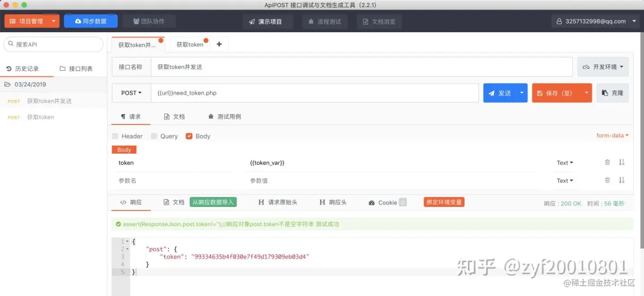
Task: Click the 绑定环境变量 button
Action: tap(444, 202)
